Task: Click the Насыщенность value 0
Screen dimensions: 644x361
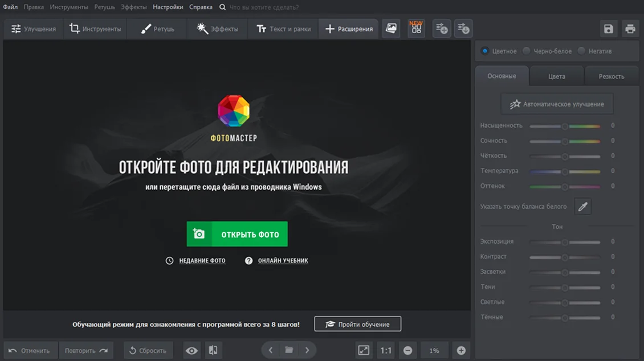Action: point(613,125)
